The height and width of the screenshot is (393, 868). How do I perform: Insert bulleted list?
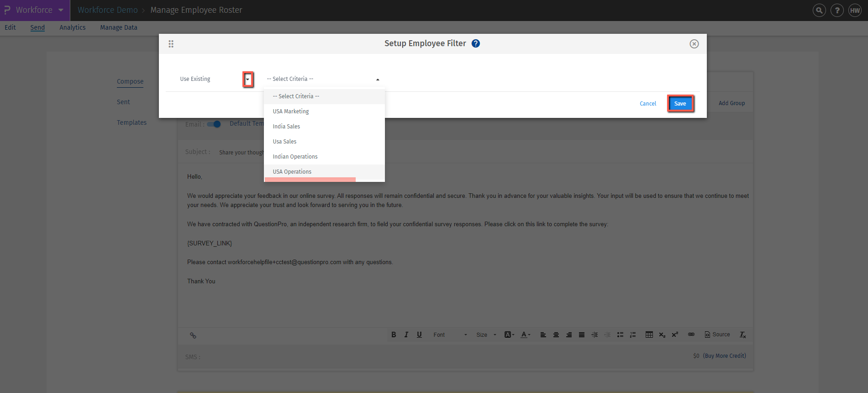point(620,335)
